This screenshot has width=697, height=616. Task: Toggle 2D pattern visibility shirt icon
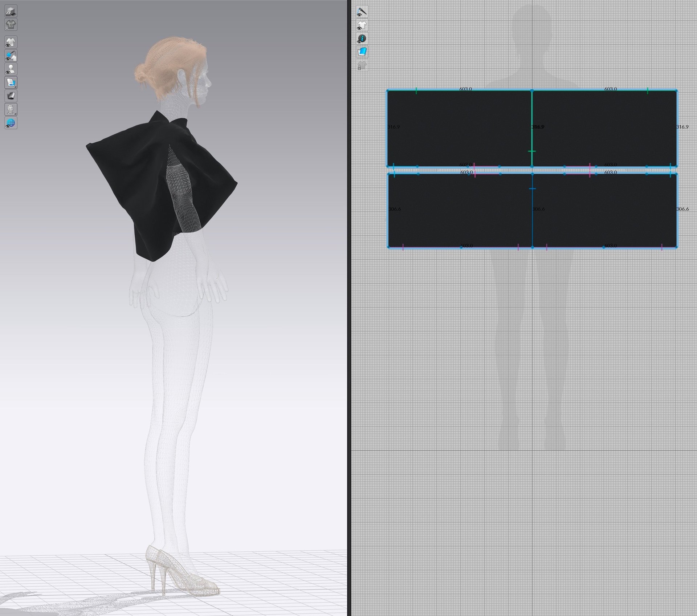pos(362,25)
